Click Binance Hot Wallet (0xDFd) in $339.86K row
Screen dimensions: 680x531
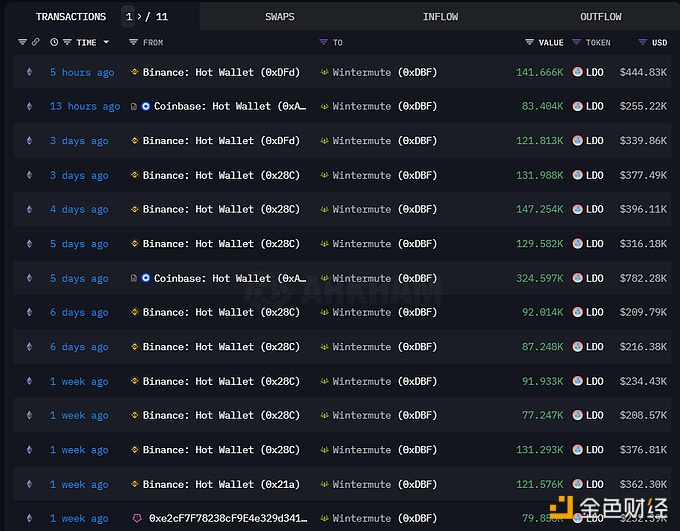(221, 141)
